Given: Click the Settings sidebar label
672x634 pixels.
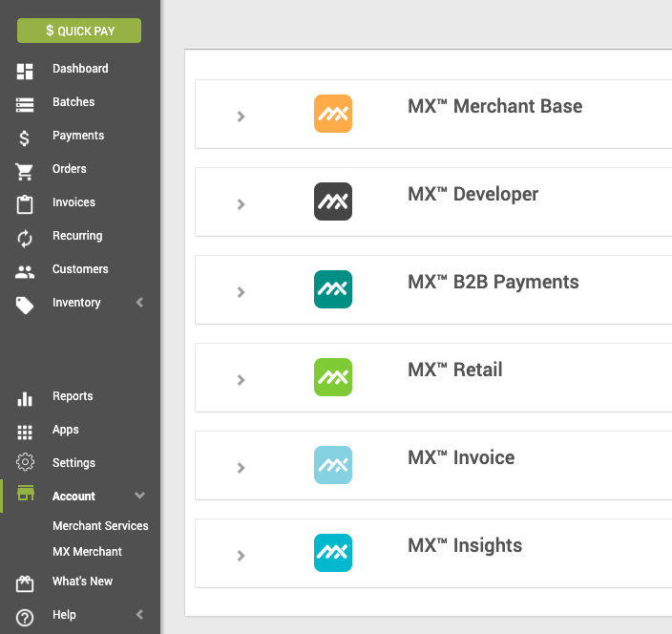Looking at the screenshot, I should [73, 463].
